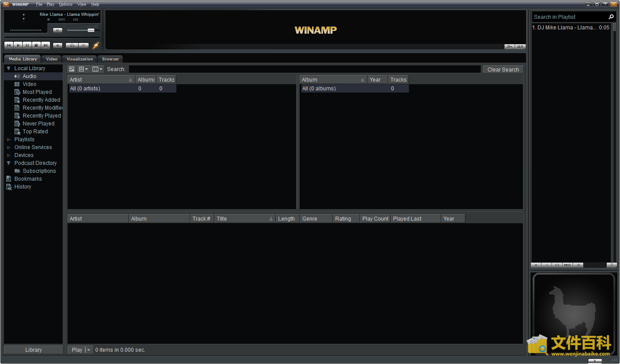Adjust the volume slider
The height and width of the screenshot is (364, 620).
click(83, 30)
